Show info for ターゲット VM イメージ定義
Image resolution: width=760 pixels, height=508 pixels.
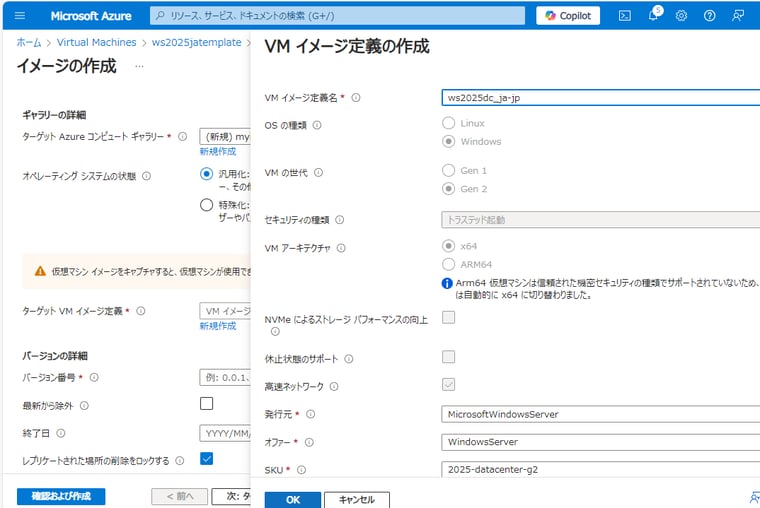141,311
